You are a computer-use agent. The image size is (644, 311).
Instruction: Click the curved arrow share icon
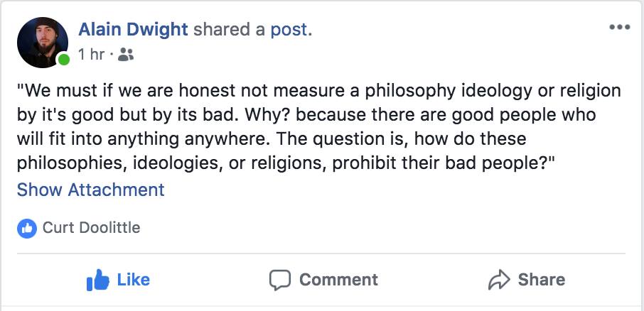500,280
